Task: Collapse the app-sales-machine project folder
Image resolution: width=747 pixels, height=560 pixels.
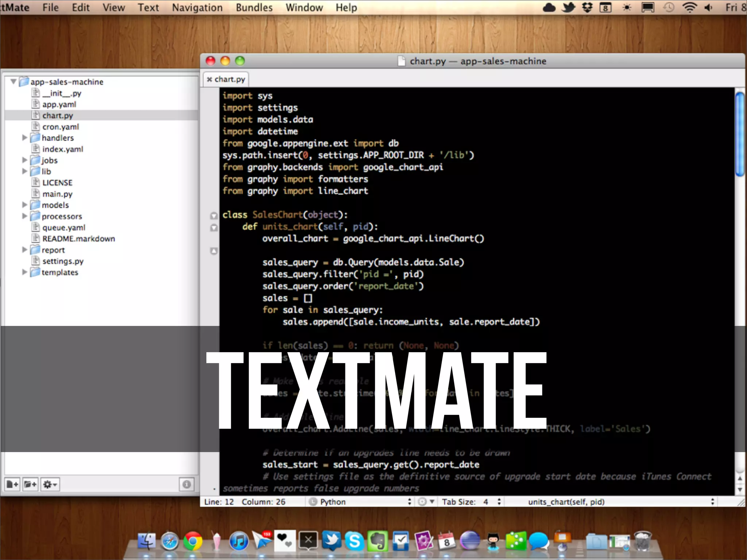Action: tap(13, 81)
